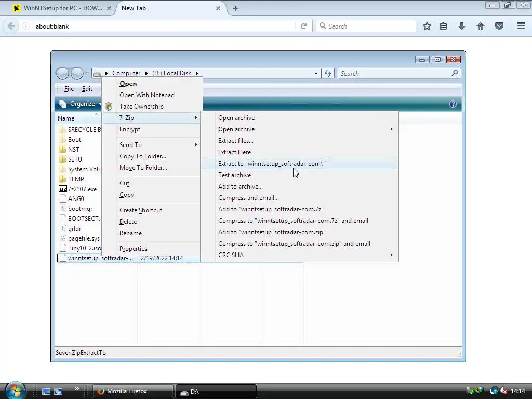Close the WinNTSetup for PC tab

pyautogui.click(x=109, y=8)
